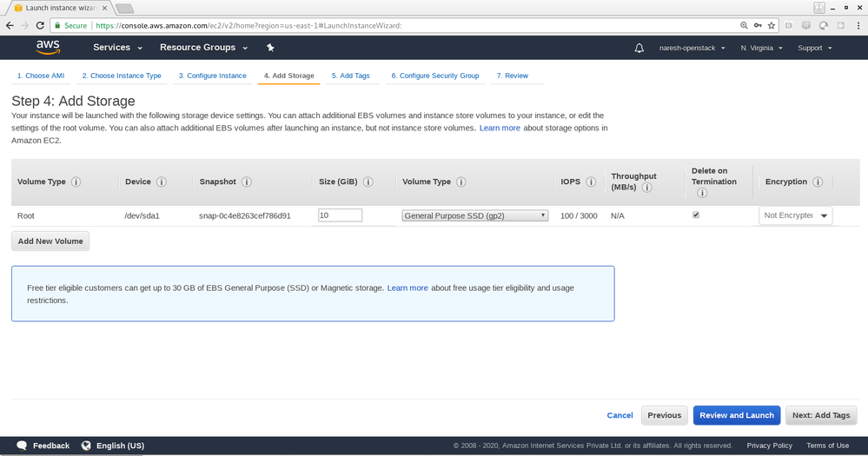Bookmark page with the star icon

click(x=772, y=26)
